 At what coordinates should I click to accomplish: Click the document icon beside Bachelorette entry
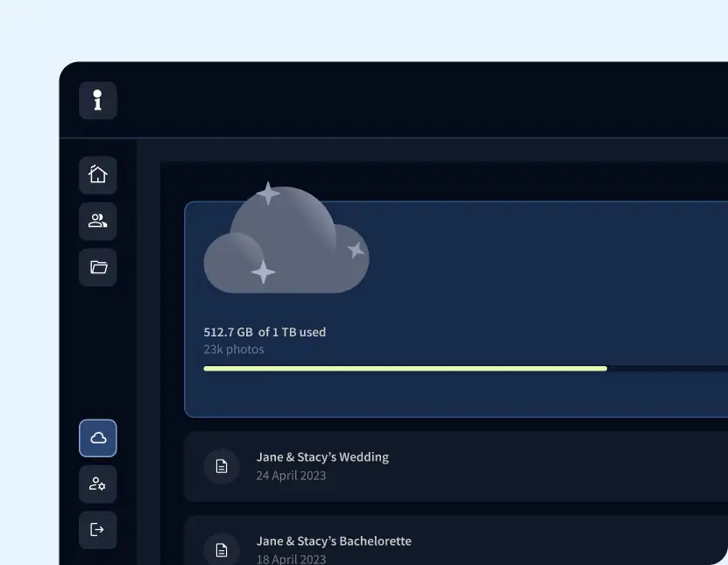[222, 550]
